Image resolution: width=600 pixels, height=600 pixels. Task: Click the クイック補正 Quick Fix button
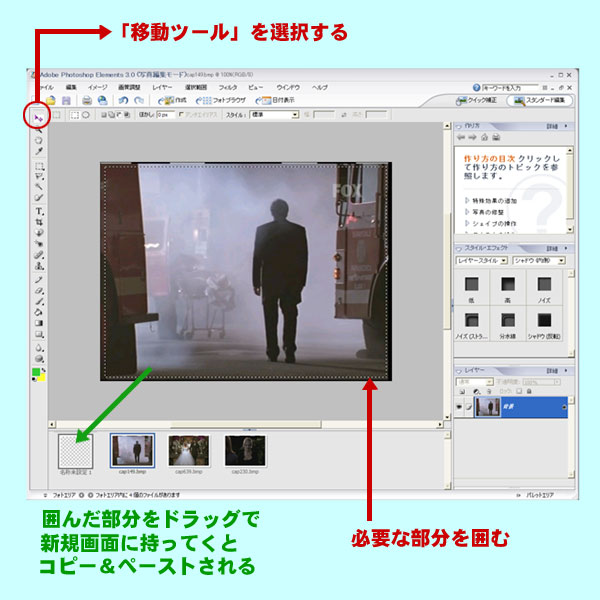[476, 100]
